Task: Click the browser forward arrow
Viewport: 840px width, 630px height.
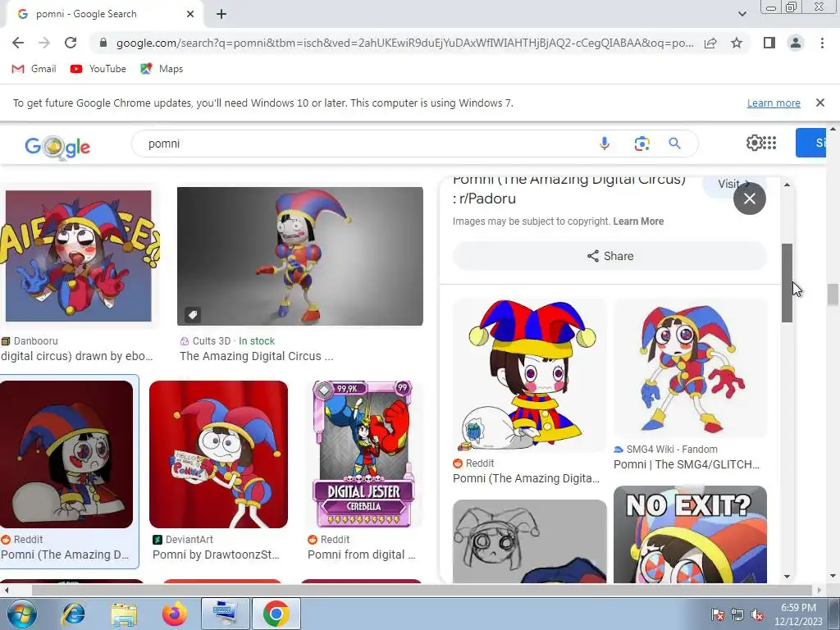Action: tap(44, 43)
